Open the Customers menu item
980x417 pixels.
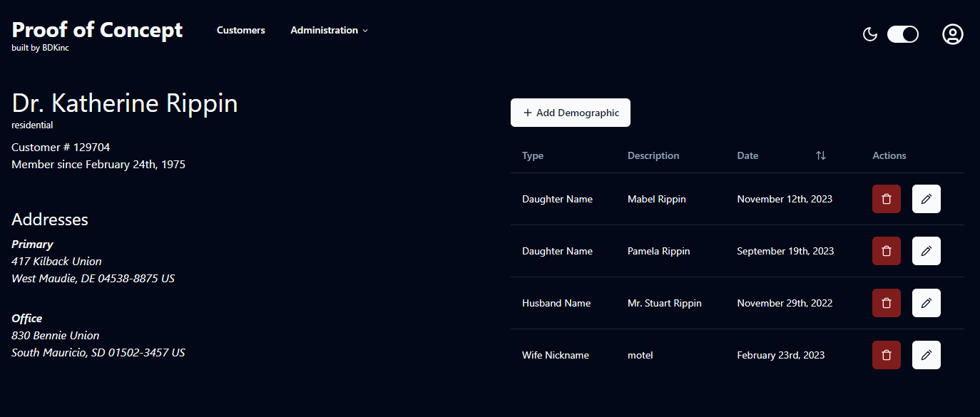(240, 31)
